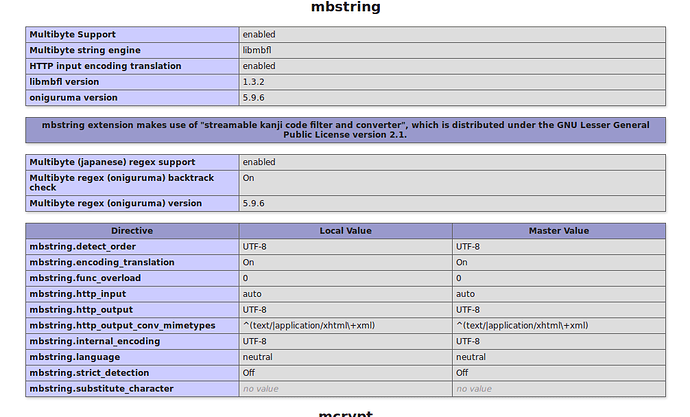Click local 'Off' value for strict_detection
690x417 pixels.
pyautogui.click(x=346, y=373)
